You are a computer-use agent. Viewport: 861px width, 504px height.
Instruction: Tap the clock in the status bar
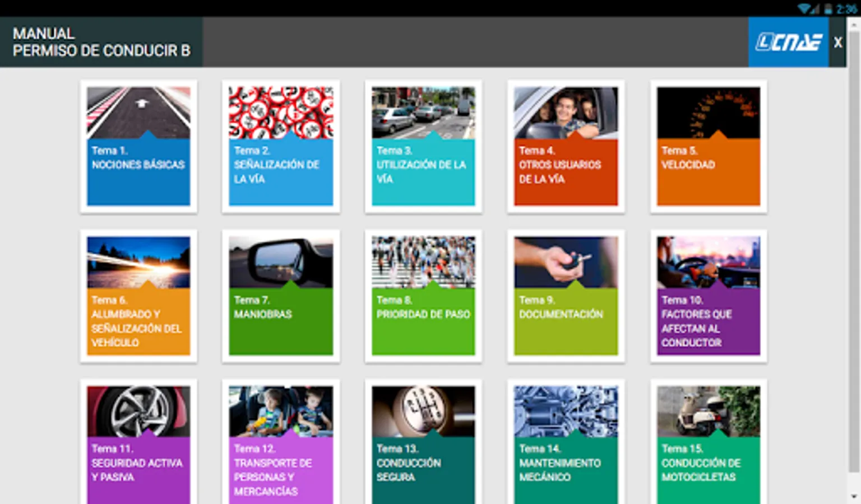[x=844, y=8]
